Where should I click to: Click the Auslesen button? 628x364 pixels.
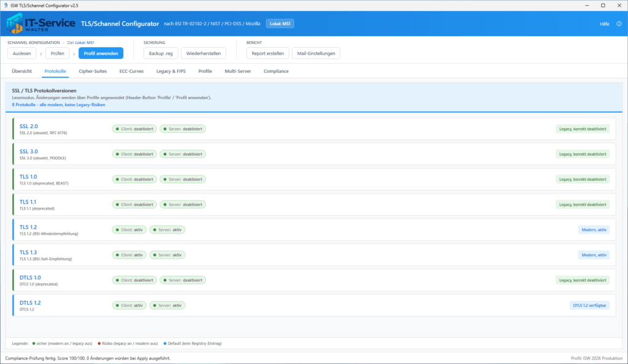pos(21,53)
